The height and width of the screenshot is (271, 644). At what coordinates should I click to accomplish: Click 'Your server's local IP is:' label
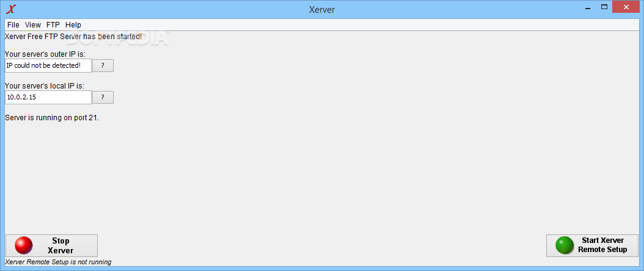coord(45,86)
